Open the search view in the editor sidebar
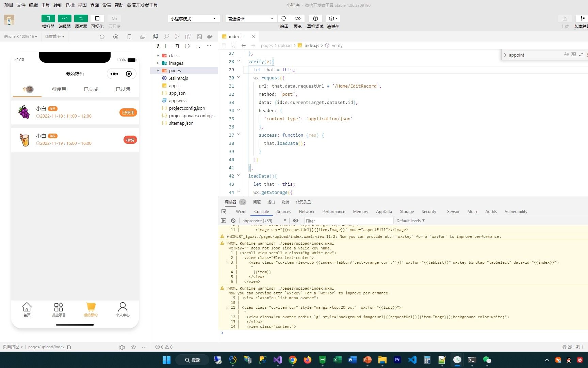 point(166,36)
